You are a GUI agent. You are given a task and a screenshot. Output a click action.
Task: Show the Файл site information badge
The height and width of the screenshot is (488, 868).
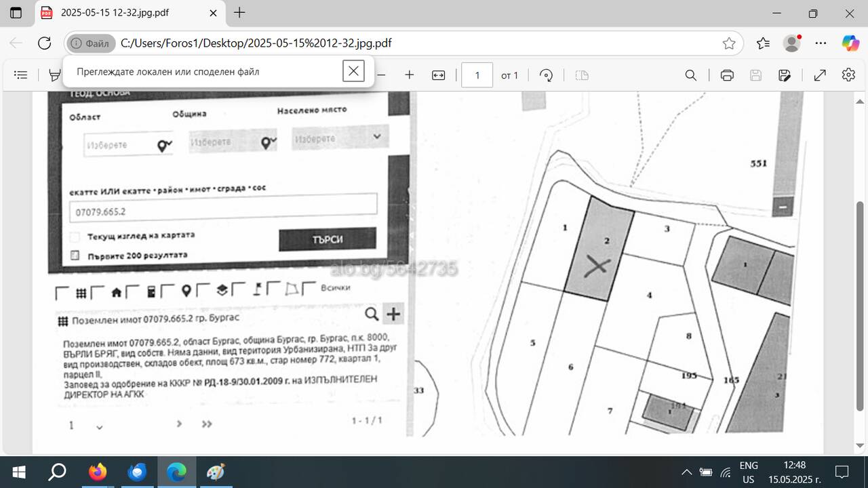(90, 43)
